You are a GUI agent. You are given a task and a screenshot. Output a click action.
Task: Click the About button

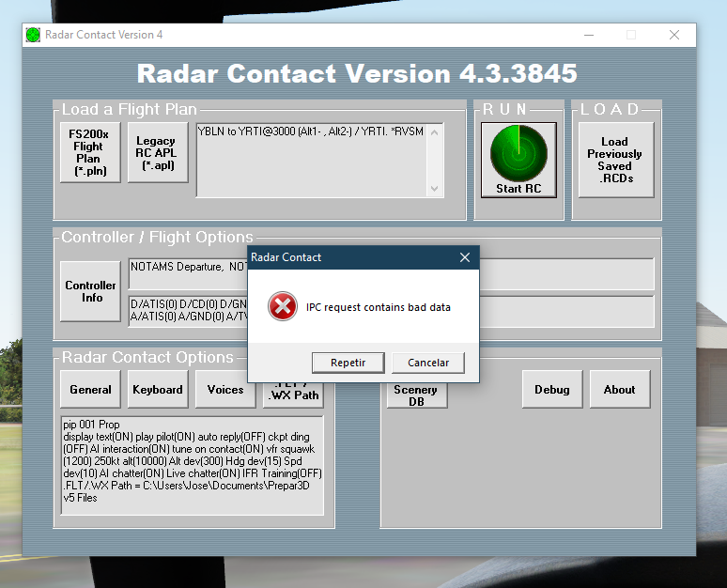[x=620, y=389]
